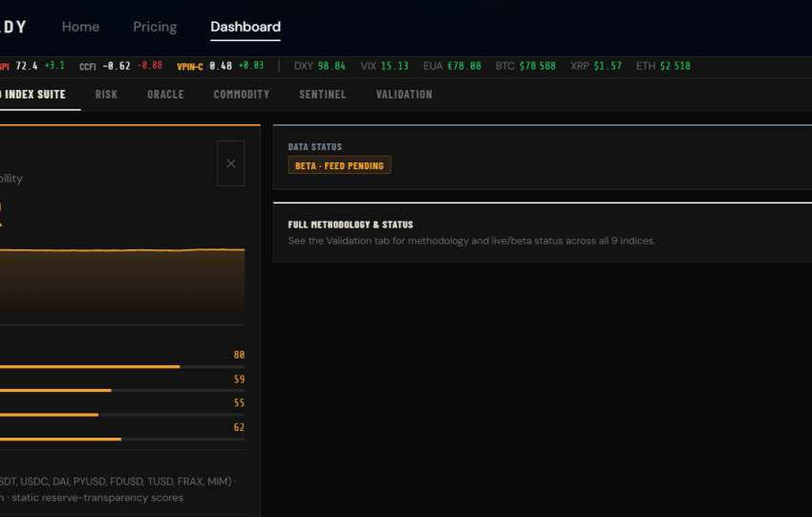
Task: Select the Sentinel tab
Action: tap(323, 95)
